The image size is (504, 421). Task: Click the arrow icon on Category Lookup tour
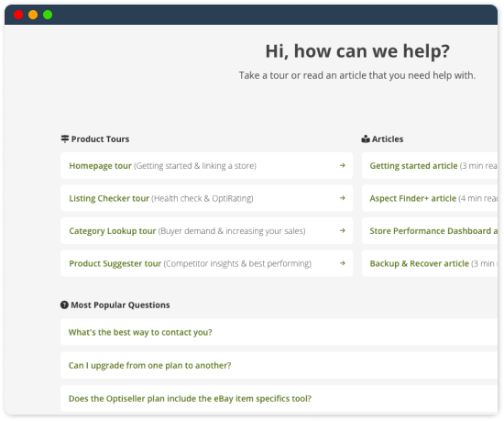(x=343, y=230)
